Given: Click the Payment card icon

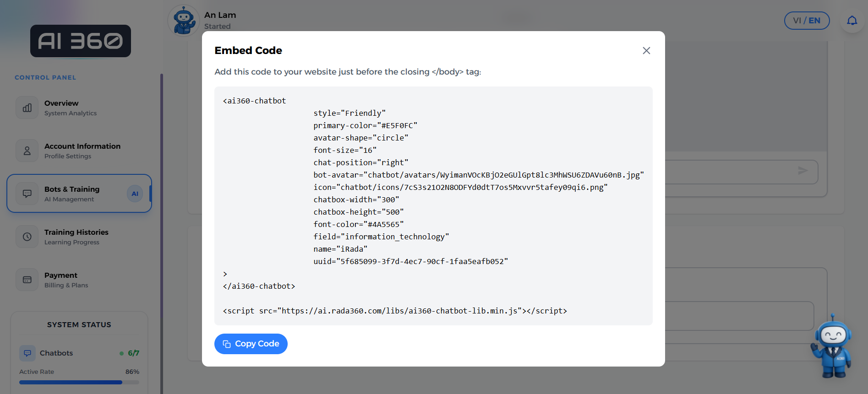Looking at the screenshot, I should [27, 280].
